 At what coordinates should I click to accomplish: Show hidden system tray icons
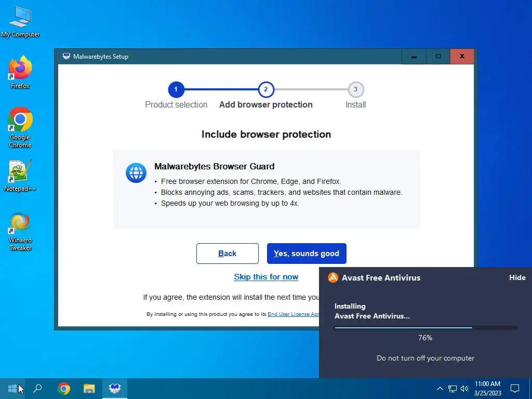440,389
